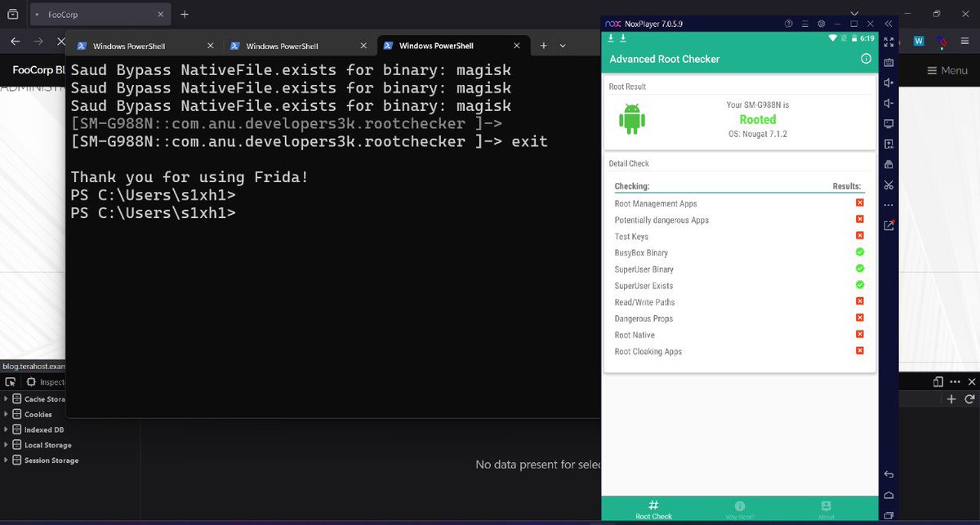Close the DevTools panel
This screenshot has height=525, width=980.
point(971,381)
